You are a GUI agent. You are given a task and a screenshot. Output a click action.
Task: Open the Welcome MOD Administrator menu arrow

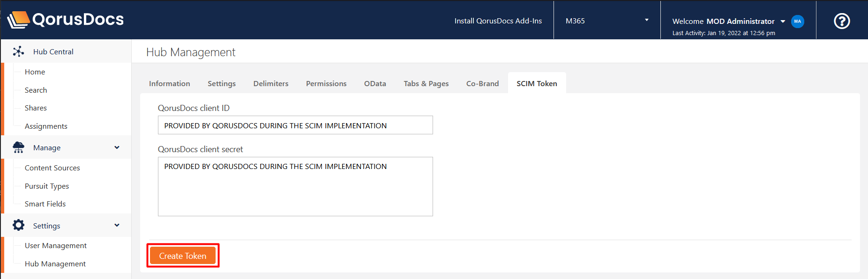783,22
